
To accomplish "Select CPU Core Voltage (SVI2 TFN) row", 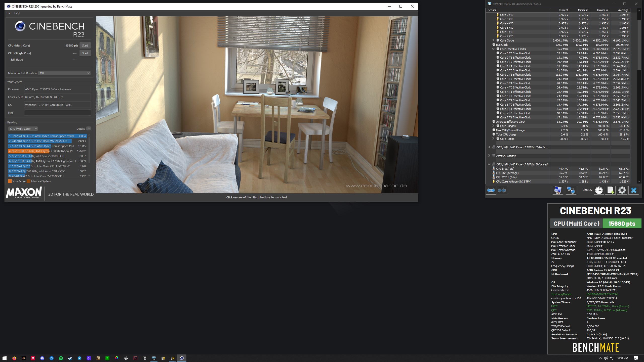I will point(558,182).
